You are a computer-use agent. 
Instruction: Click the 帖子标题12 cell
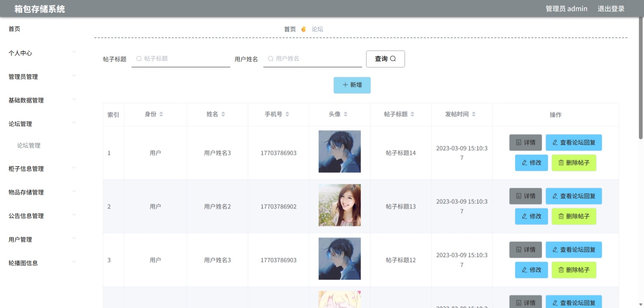pyautogui.click(x=401, y=260)
